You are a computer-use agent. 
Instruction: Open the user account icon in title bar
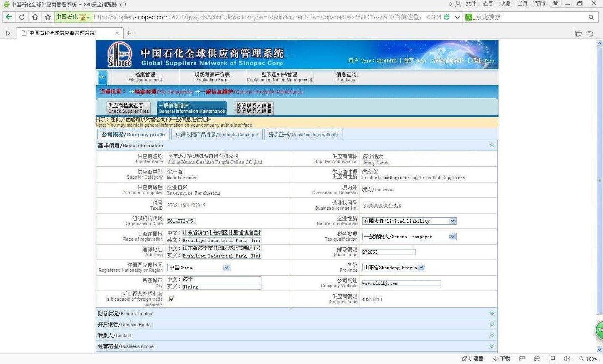(458, 4)
